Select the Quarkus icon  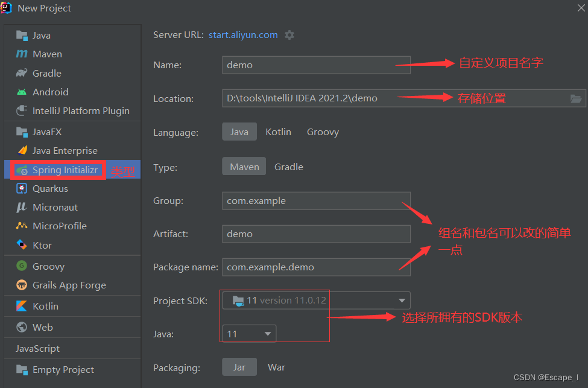click(x=22, y=188)
